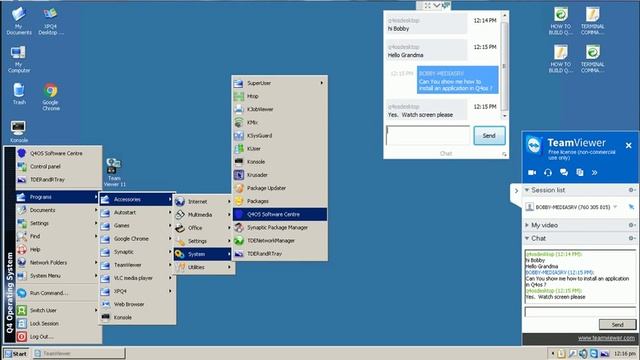Screen dimensions: 640x360
Task: Expand Documents submenu in Start menu
Action: [x=58, y=210]
